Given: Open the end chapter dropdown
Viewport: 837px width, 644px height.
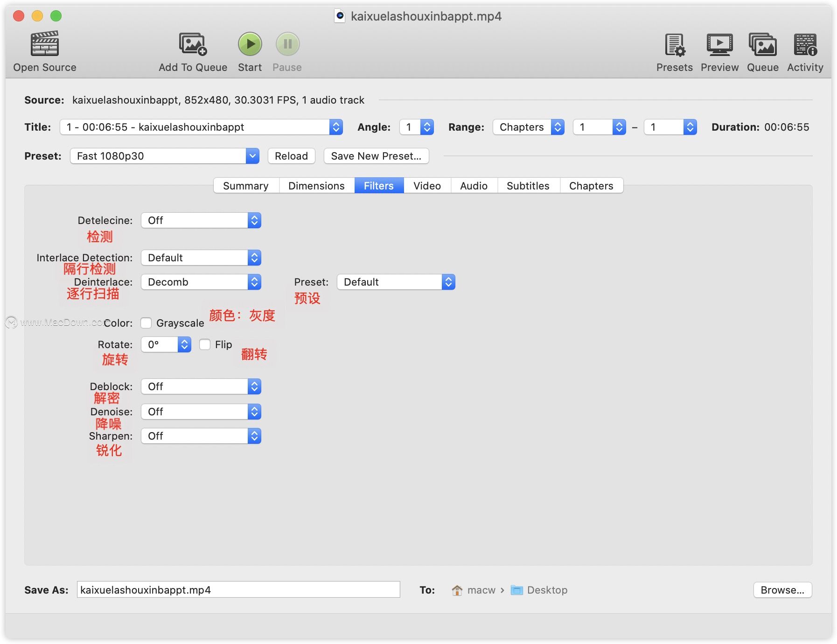Looking at the screenshot, I should [670, 127].
